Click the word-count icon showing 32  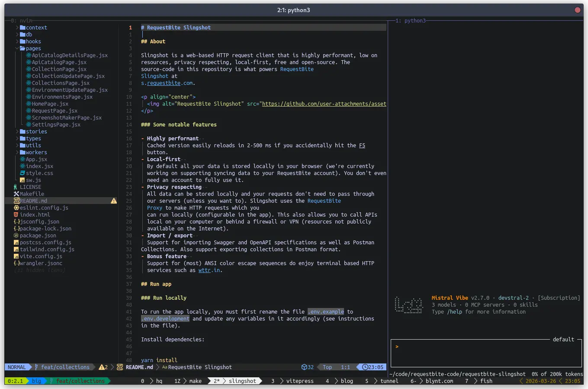click(x=303, y=367)
